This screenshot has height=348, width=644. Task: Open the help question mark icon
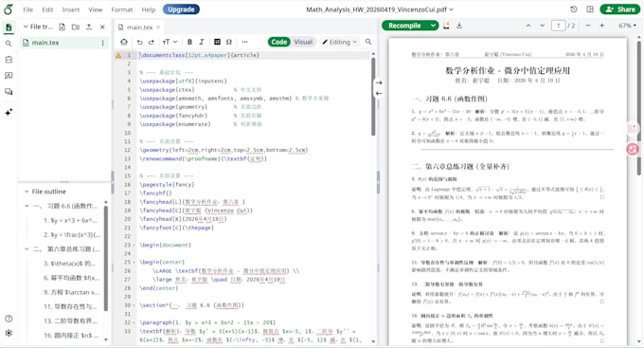click(x=9, y=319)
